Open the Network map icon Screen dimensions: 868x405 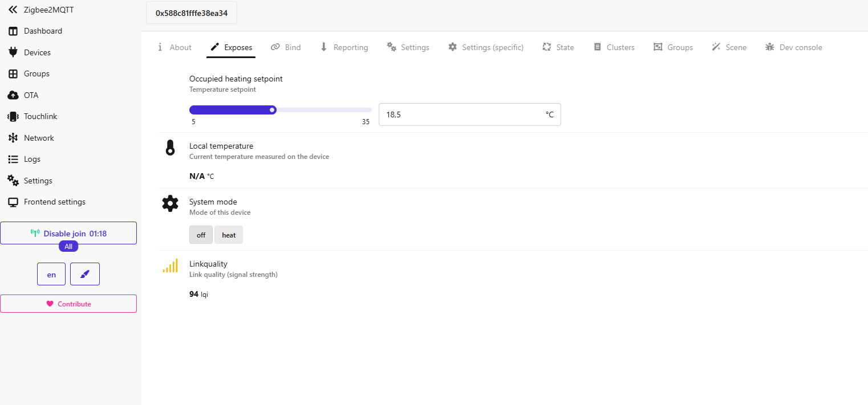tap(13, 138)
